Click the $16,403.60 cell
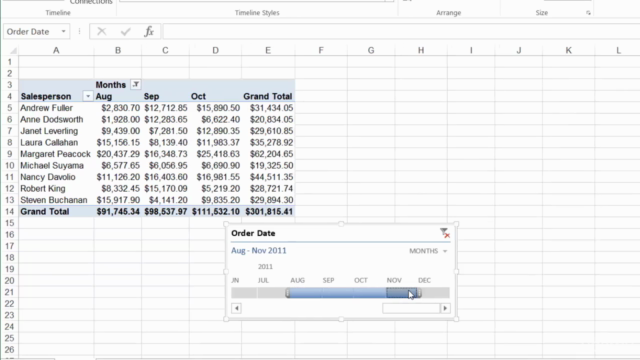The height and width of the screenshot is (360, 640). [165, 177]
